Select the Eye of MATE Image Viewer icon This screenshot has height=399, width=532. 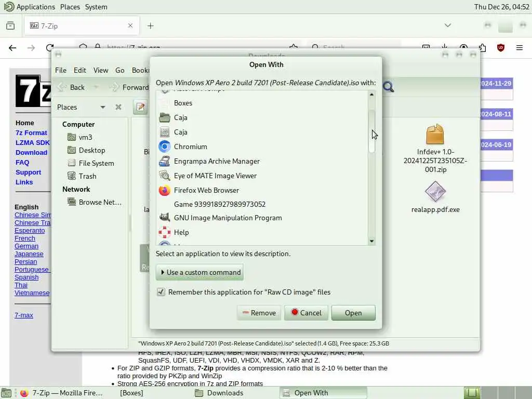click(x=165, y=176)
